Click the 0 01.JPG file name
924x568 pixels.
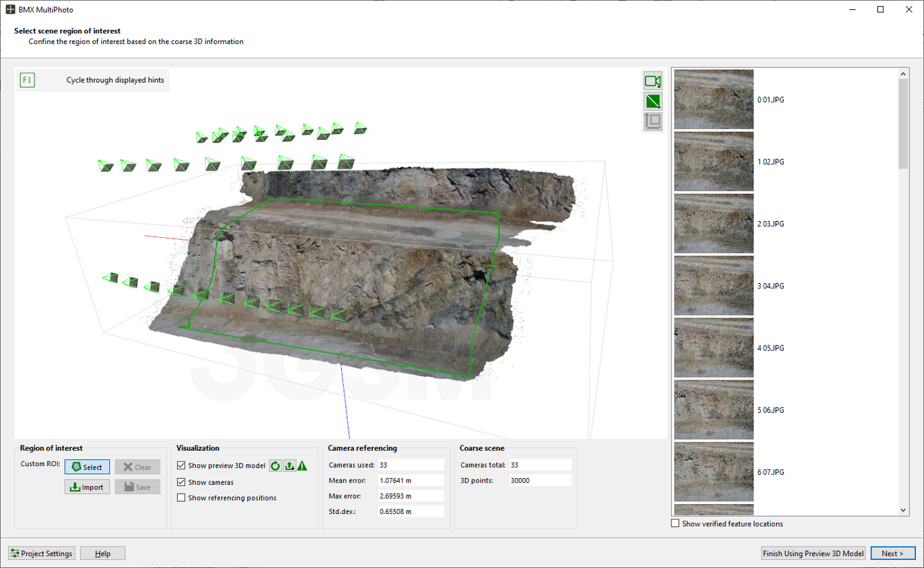pyautogui.click(x=771, y=100)
